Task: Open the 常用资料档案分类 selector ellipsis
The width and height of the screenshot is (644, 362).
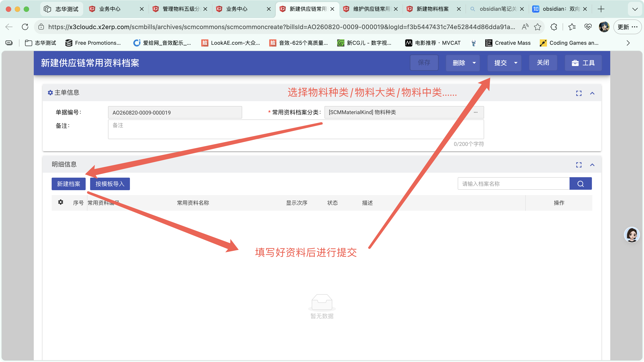Action: pyautogui.click(x=475, y=112)
